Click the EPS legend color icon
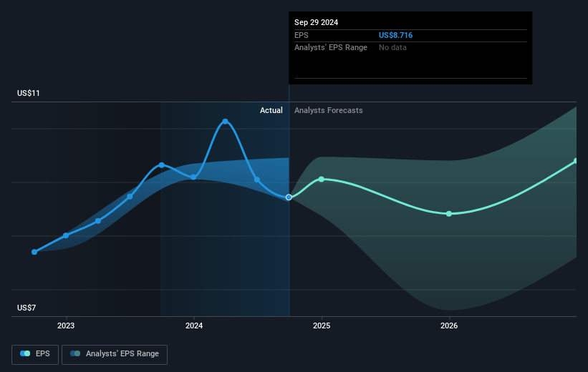 coord(25,353)
